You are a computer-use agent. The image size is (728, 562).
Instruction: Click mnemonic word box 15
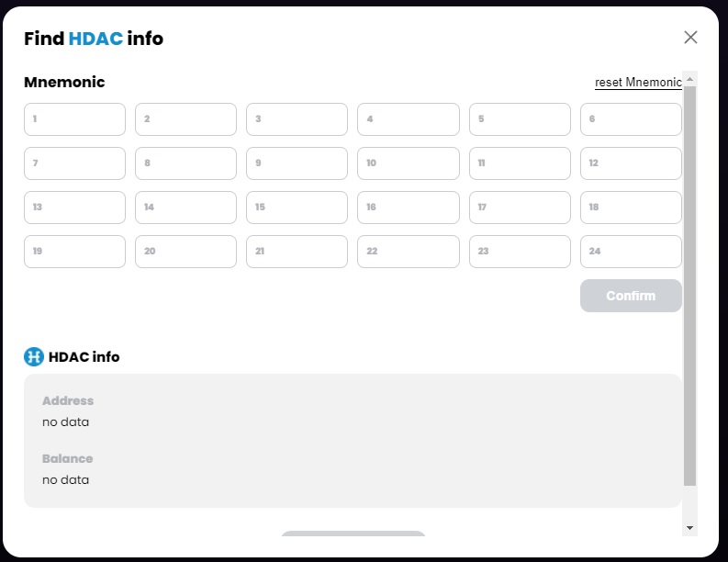297,208
